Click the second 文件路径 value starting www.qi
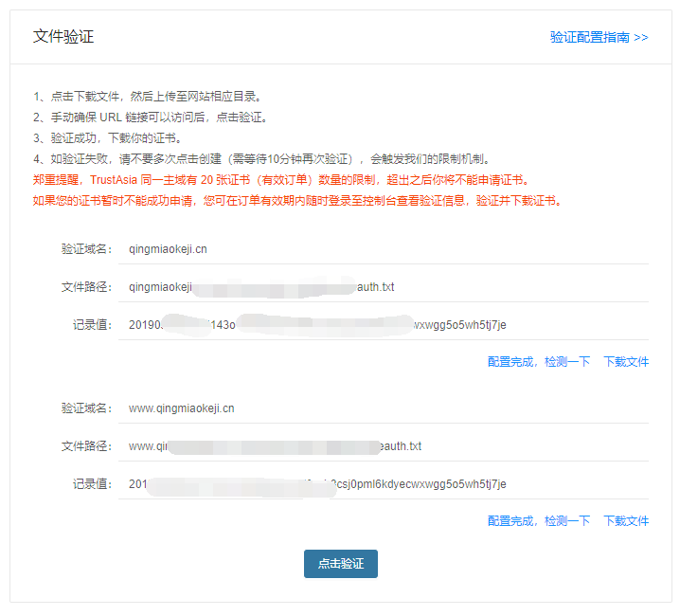The width and height of the screenshot is (680, 616). click(275, 446)
